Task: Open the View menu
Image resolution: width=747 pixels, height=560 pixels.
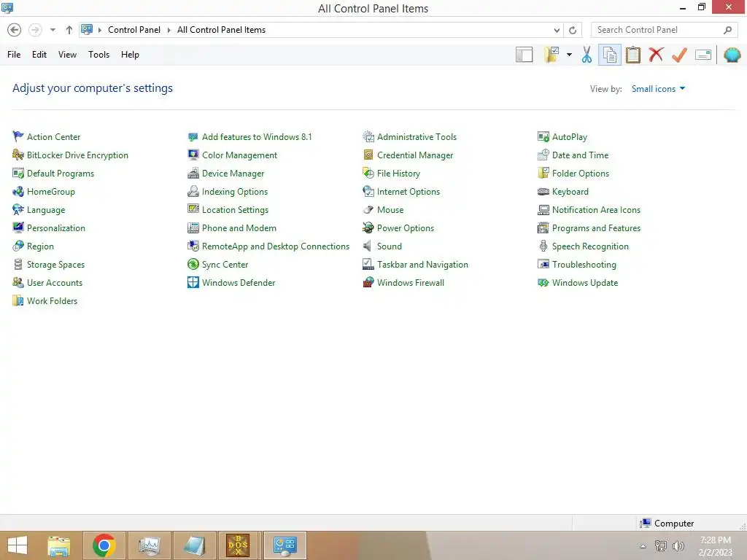Action: 67,55
